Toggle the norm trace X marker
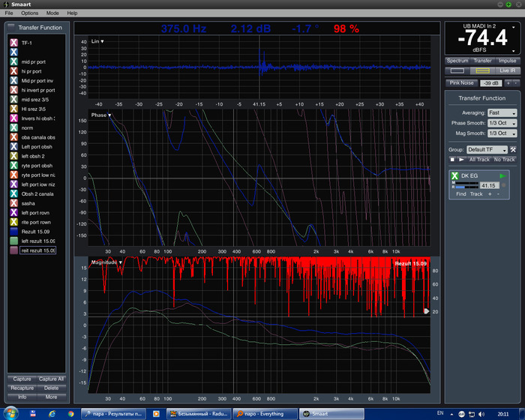This screenshot has height=420, width=525. point(14,127)
